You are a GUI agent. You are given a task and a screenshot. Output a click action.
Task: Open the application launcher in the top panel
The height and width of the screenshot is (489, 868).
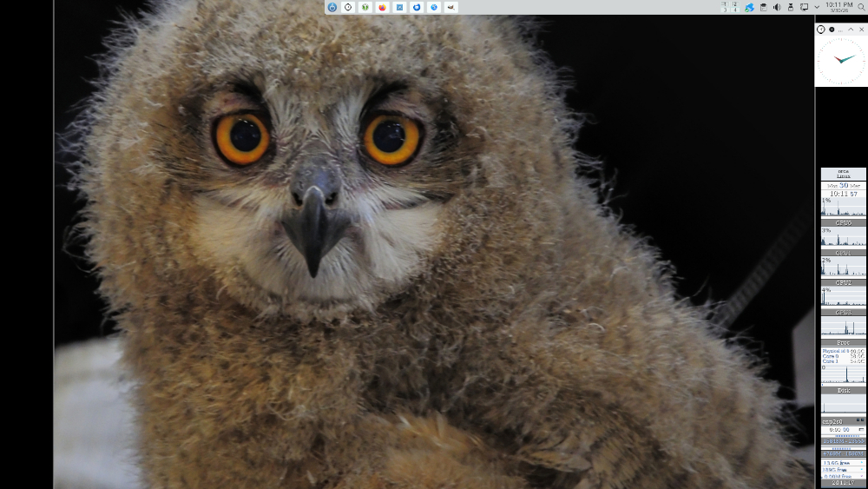tap(332, 7)
